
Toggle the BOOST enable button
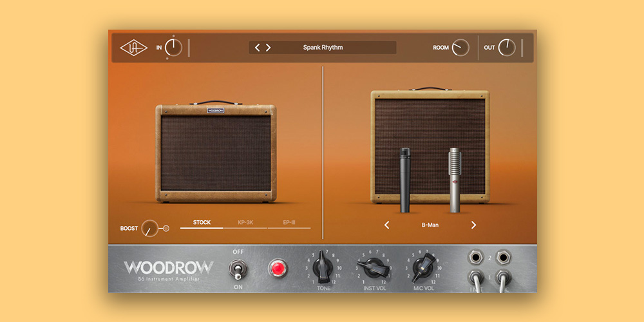[x=166, y=229]
